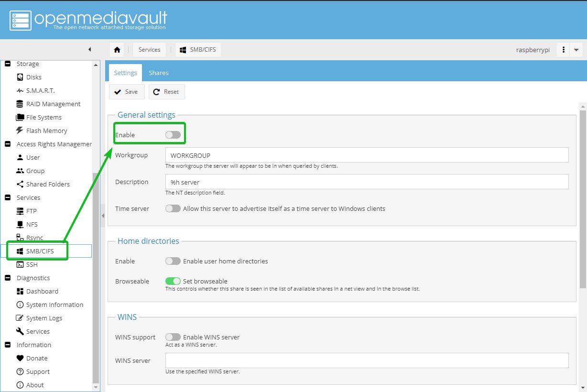The image size is (587, 392).
Task: Click the System Information info icon
Action: pyautogui.click(x=20, y=305)
